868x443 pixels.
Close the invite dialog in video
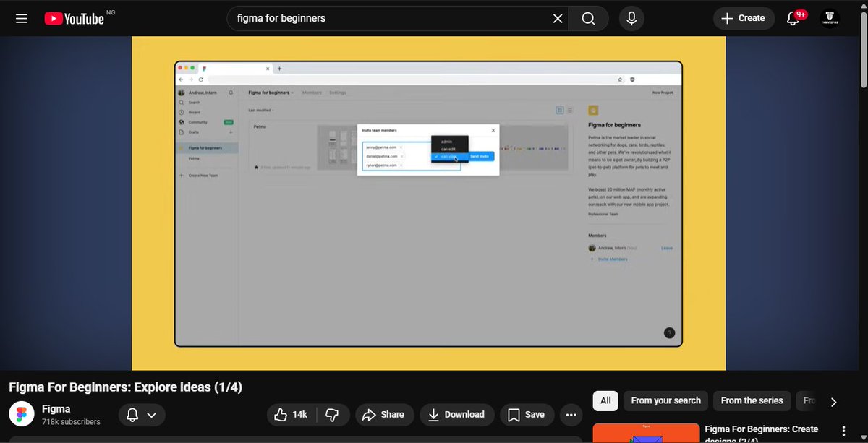pos(493,130)
